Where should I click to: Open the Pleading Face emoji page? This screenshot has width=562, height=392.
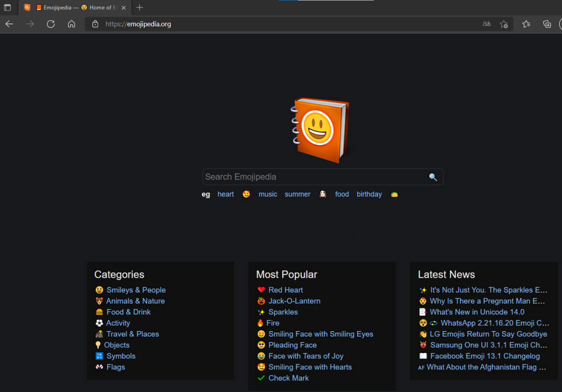[293, 345]
